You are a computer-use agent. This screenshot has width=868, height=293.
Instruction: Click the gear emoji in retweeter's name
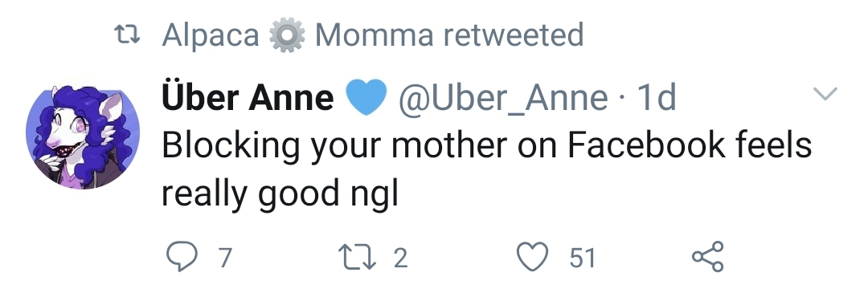pos(287,35)
